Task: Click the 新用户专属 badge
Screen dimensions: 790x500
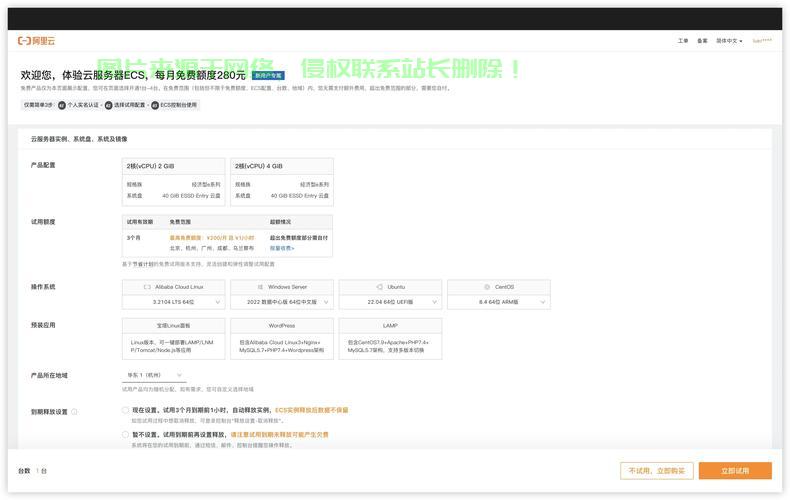Action: [x=268, y=76]
